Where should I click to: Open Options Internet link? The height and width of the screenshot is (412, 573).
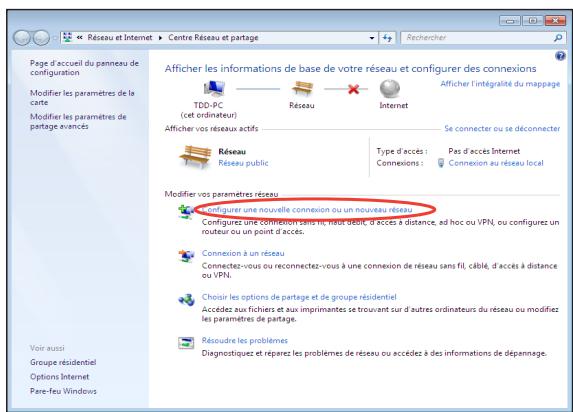pyautogui.click(x=60, y=377)
